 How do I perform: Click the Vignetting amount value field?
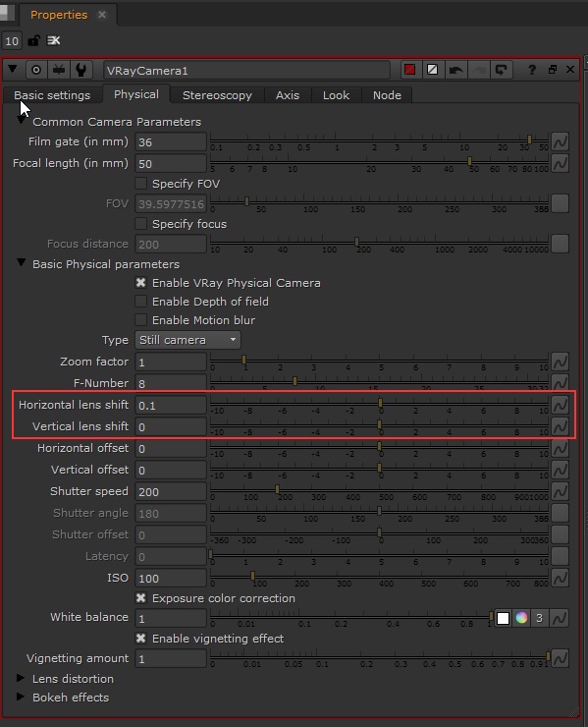171,659
